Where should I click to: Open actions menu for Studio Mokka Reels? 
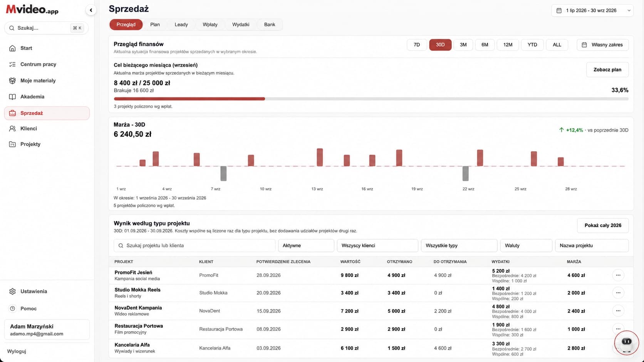pyautogui.click(x=618, y=293)
